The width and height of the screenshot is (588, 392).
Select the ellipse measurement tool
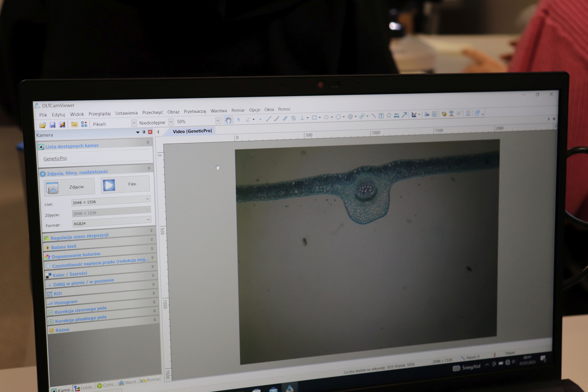click(326, 117)
